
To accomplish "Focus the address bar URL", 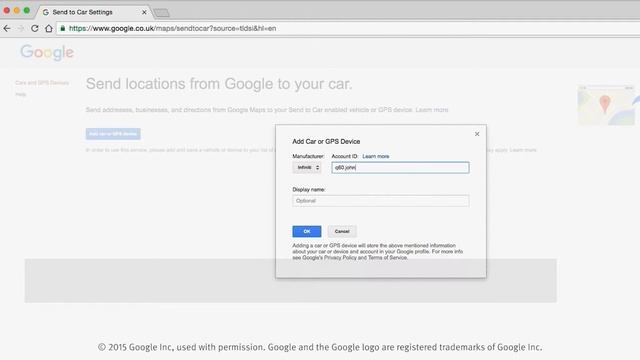I will (172, 28).
